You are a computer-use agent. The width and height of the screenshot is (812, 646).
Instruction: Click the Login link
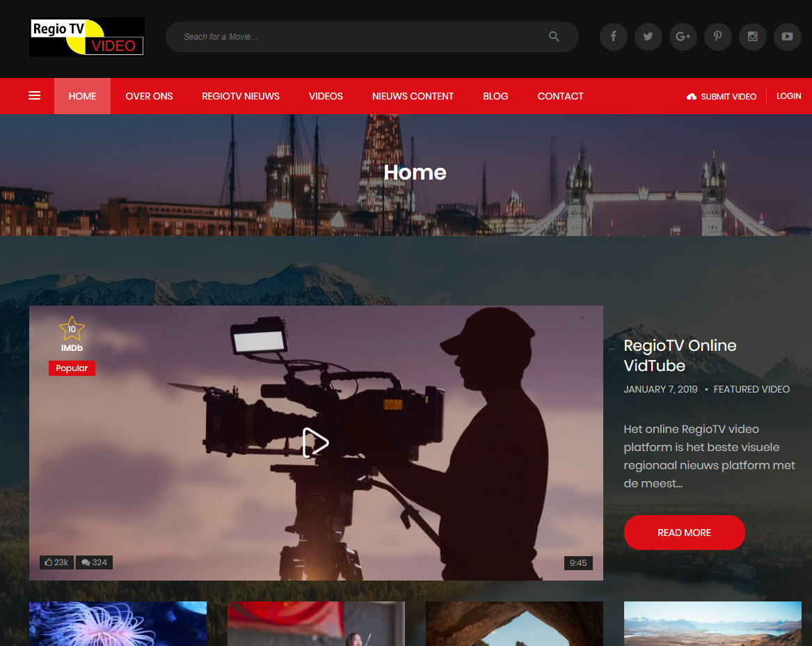(x=789, y=96)
